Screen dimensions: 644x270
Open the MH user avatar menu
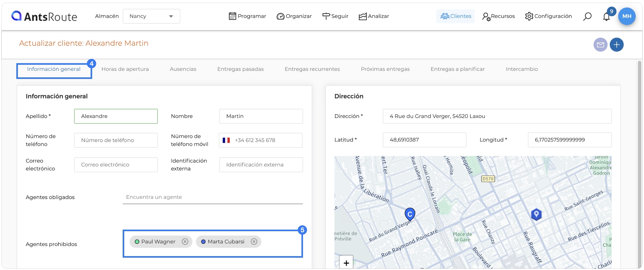pyautogui.click(x=627, y=16)
